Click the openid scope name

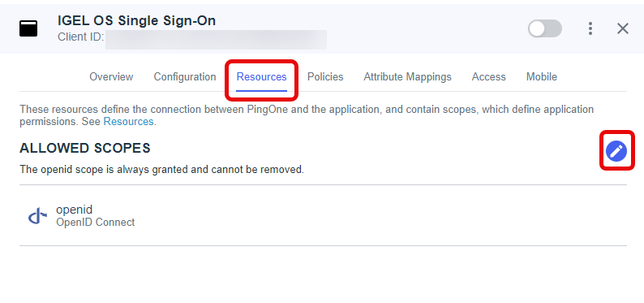[x=75, y=210]
